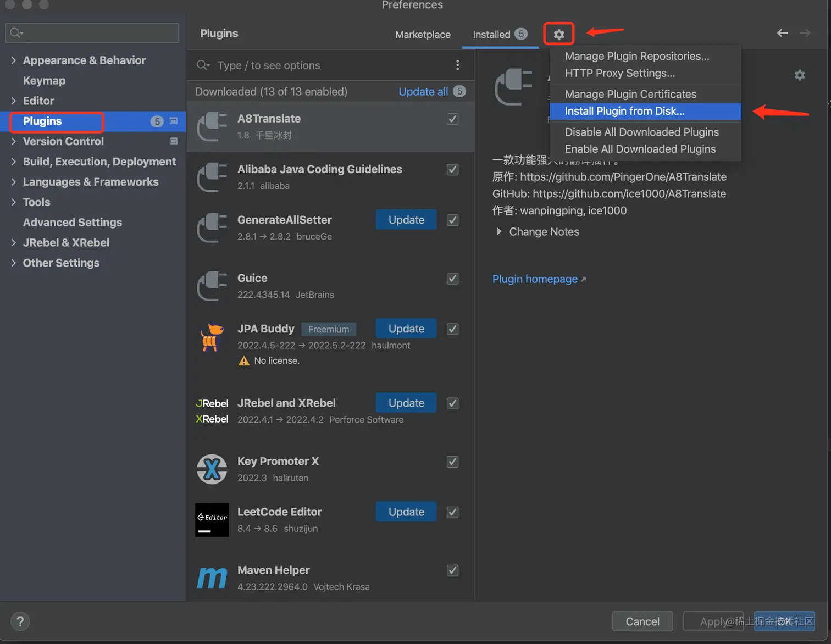This screenshot has height=644, width=831.
Task: Open HTTP Proxy Settings menu item
Action: pyautogui.click(x=645, y=73)
